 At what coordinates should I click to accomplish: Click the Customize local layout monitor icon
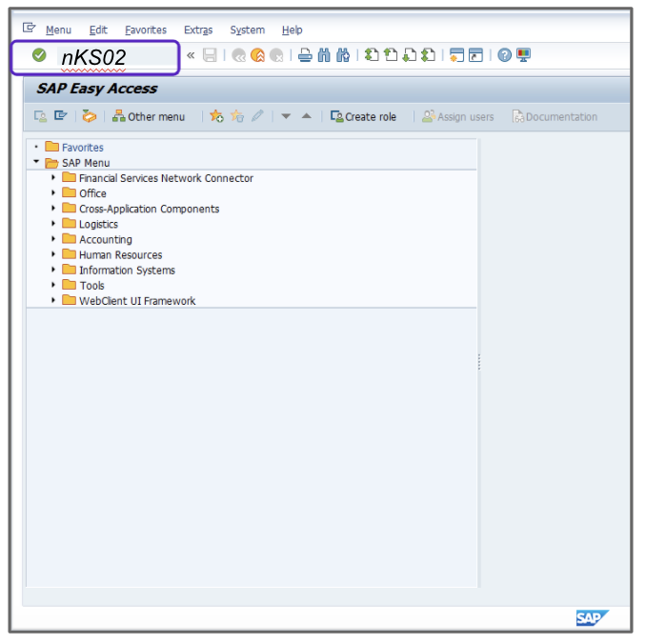[x=523, y=55]
